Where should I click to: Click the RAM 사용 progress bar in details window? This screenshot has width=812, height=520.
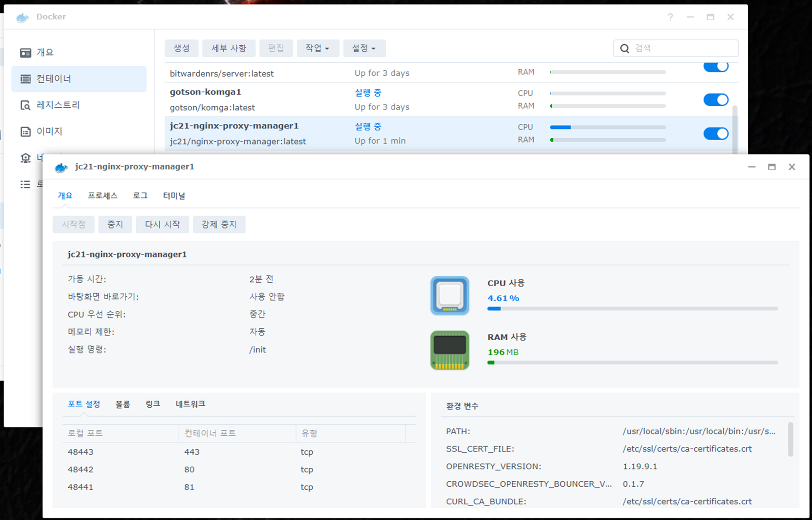[632, 362]
